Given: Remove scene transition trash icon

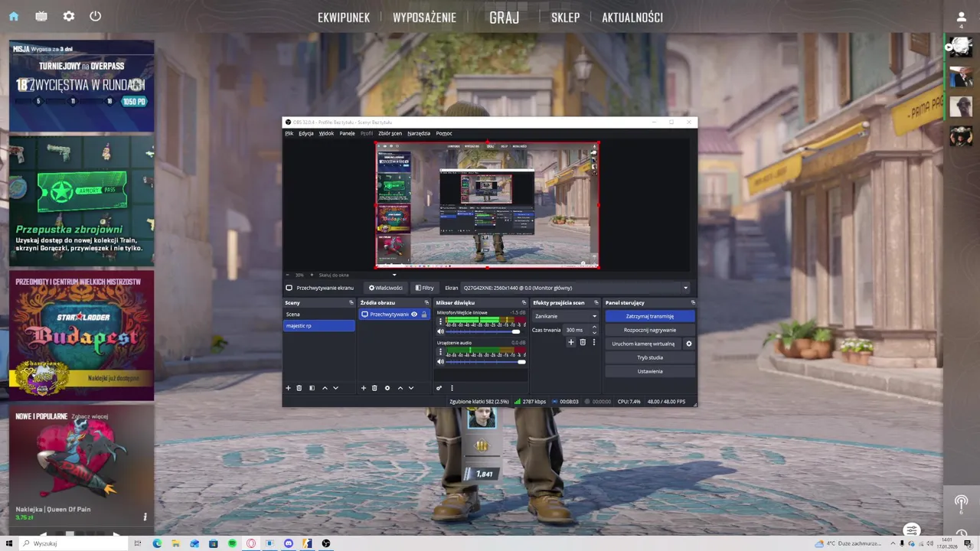Looking at the screenshot, I should tap(583, 342).
